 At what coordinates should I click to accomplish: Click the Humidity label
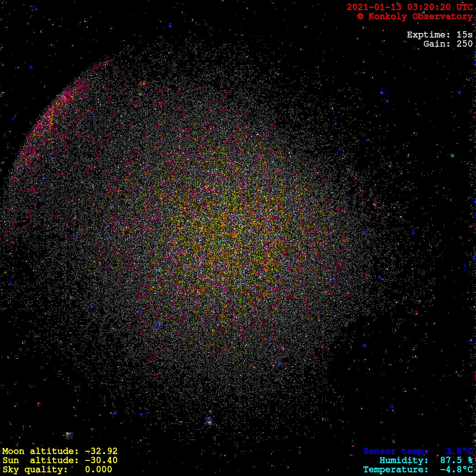(x=404, y=460)
